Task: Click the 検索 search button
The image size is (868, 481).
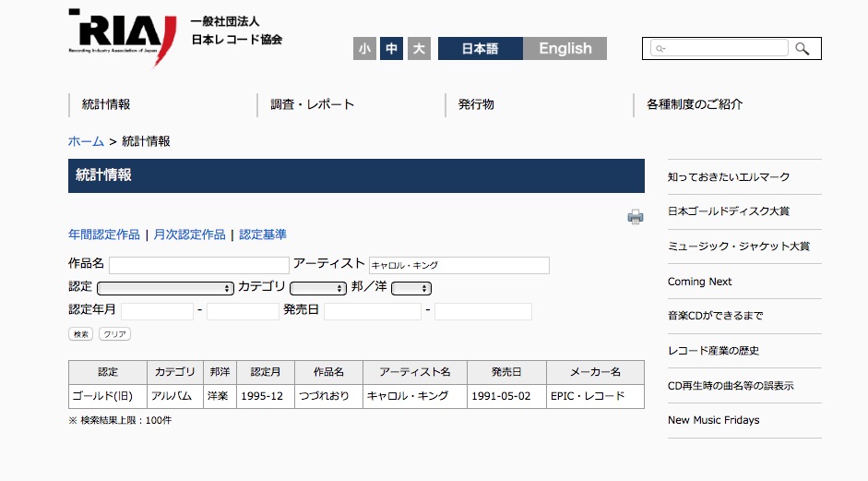Action: click(81, 334)
